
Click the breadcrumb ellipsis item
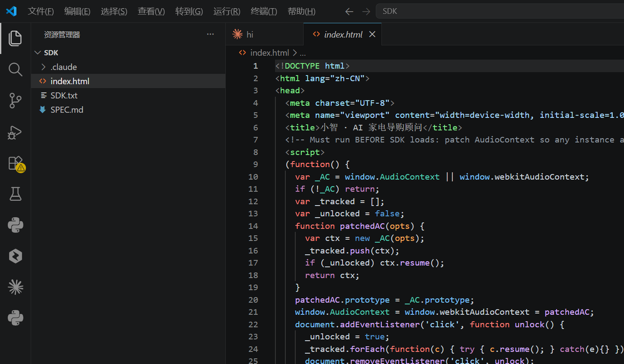tap(303, 53)
